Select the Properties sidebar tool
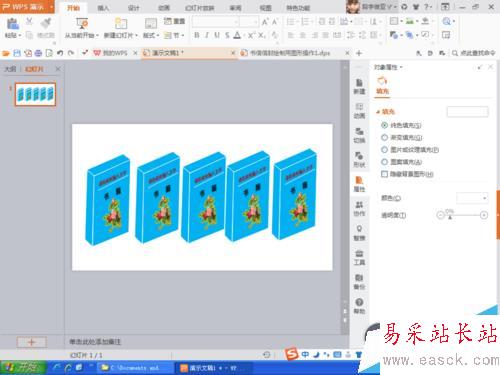The image size is (500, 375). pos(359,184)
